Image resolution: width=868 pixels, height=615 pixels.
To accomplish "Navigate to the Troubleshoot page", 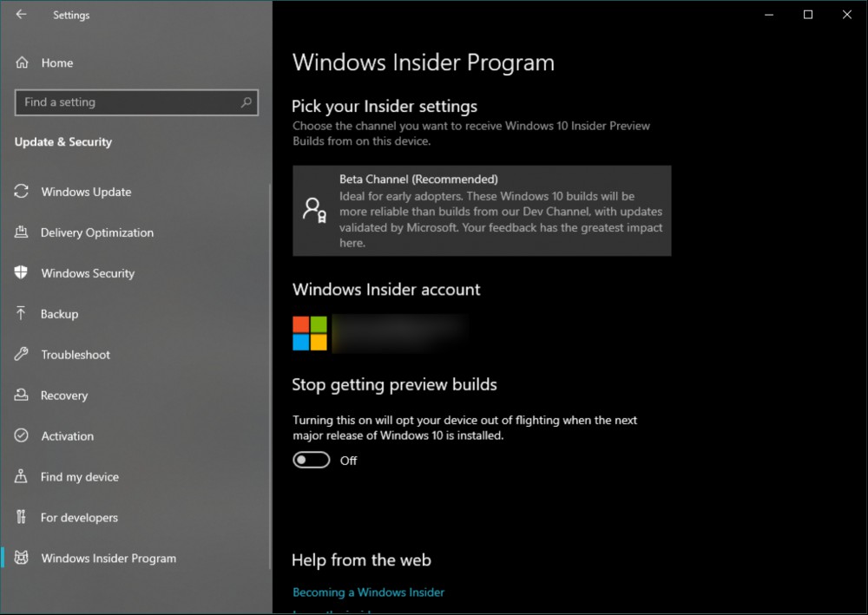I will point(135,355).
